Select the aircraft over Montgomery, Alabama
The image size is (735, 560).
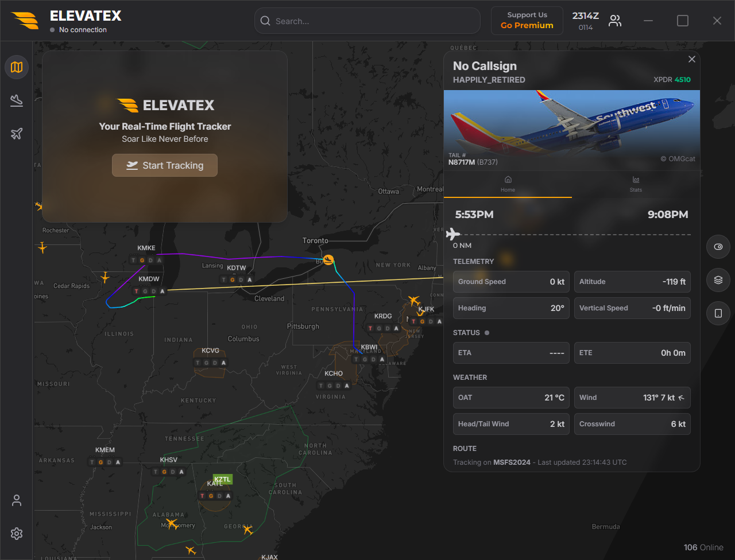click(x=171, y=523)
